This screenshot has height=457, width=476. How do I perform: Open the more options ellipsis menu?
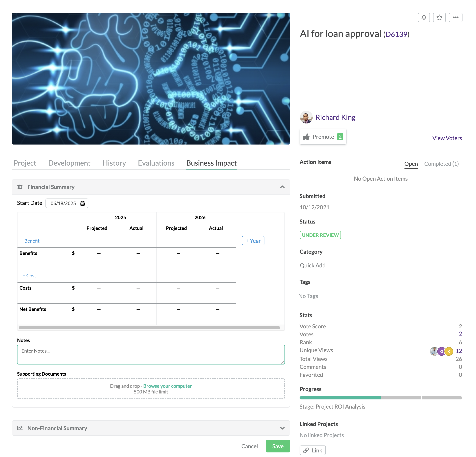(456, 17)
